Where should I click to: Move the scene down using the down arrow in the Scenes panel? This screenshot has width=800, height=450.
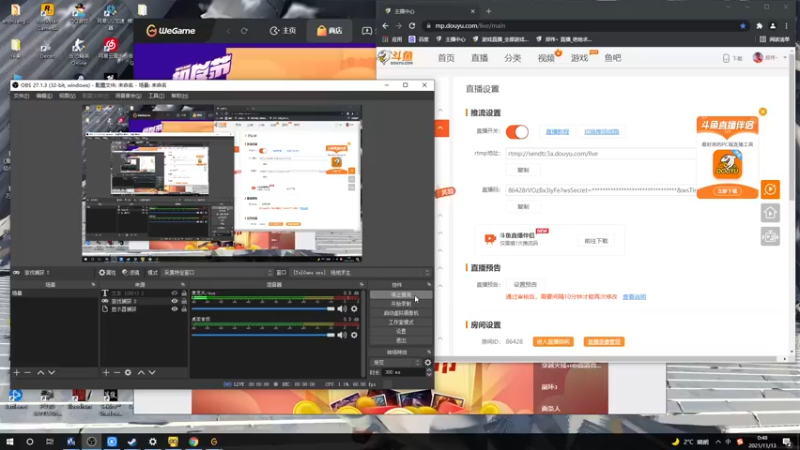tap(52, 373)
